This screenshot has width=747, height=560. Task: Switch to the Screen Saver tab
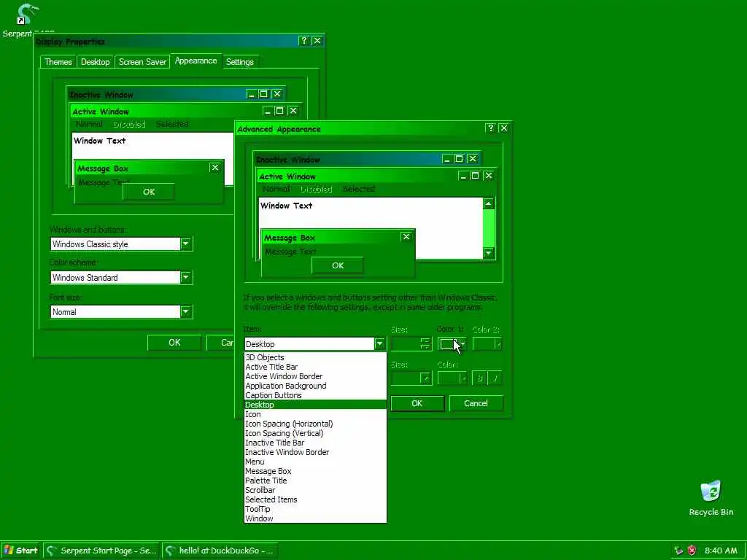pos(142,62)
